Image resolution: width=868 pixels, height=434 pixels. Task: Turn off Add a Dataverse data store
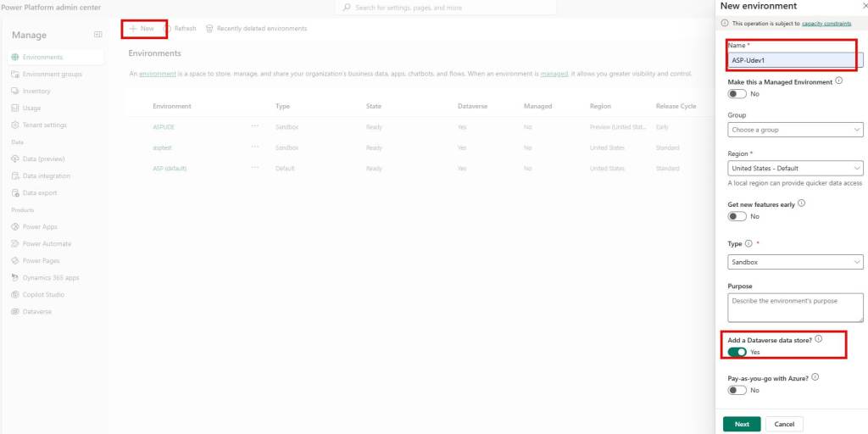click(737, 352)
